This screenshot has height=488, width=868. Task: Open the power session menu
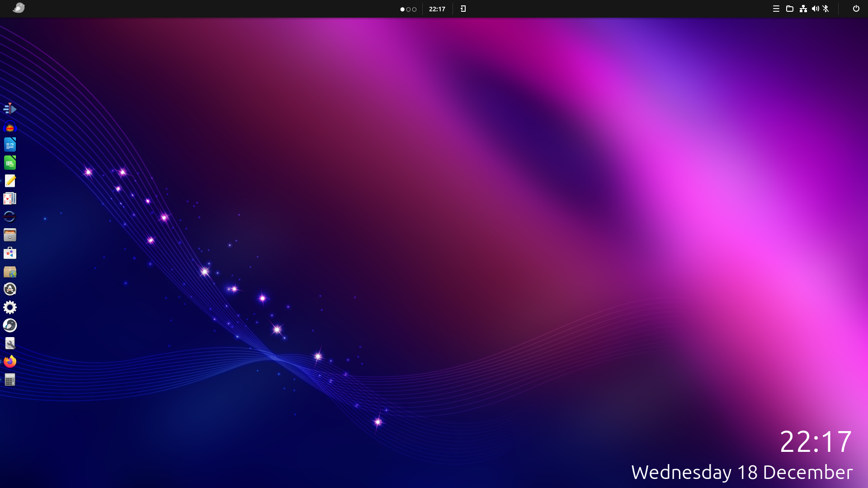856,9
